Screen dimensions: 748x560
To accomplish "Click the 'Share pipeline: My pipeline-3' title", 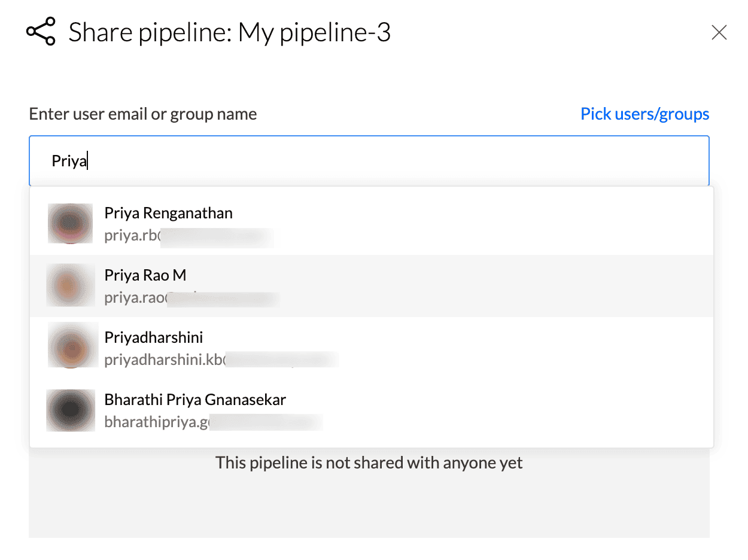I will click(230, 32).
